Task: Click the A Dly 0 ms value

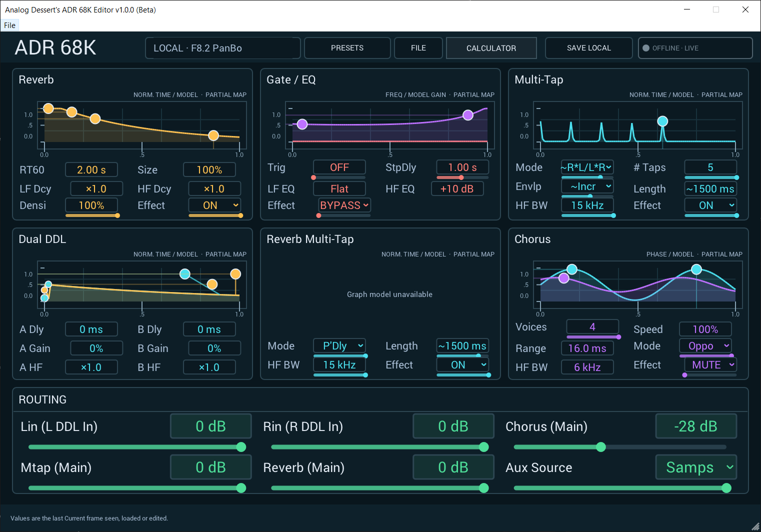Action: 91,329
